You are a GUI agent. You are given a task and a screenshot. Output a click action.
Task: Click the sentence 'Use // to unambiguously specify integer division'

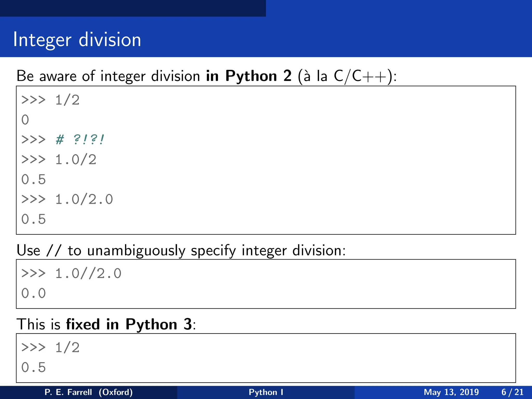click(x=181, y=251)
